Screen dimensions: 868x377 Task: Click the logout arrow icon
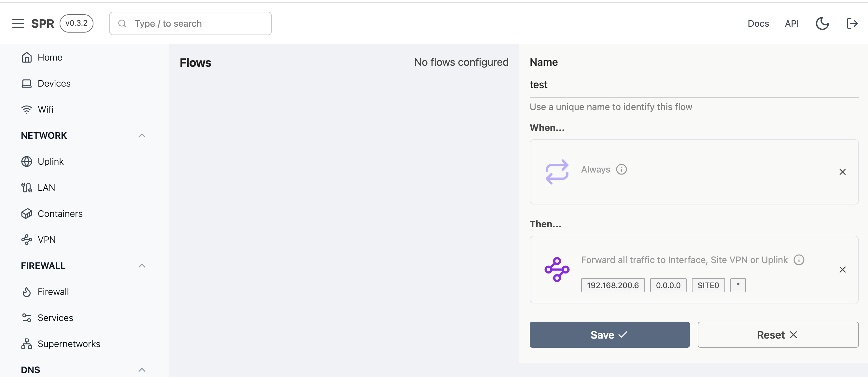click(x=852, y=23)
